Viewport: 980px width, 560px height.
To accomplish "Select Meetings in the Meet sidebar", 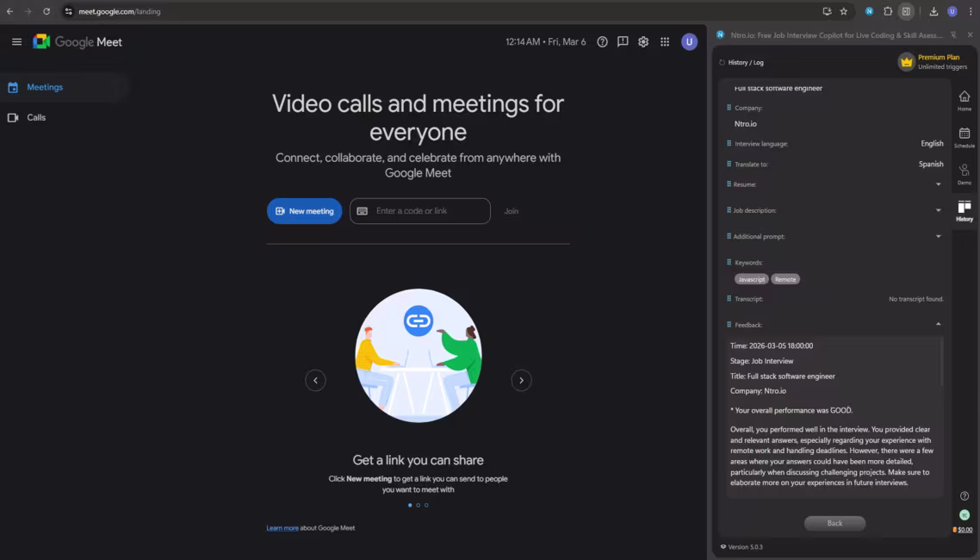I will click(63, 87).
